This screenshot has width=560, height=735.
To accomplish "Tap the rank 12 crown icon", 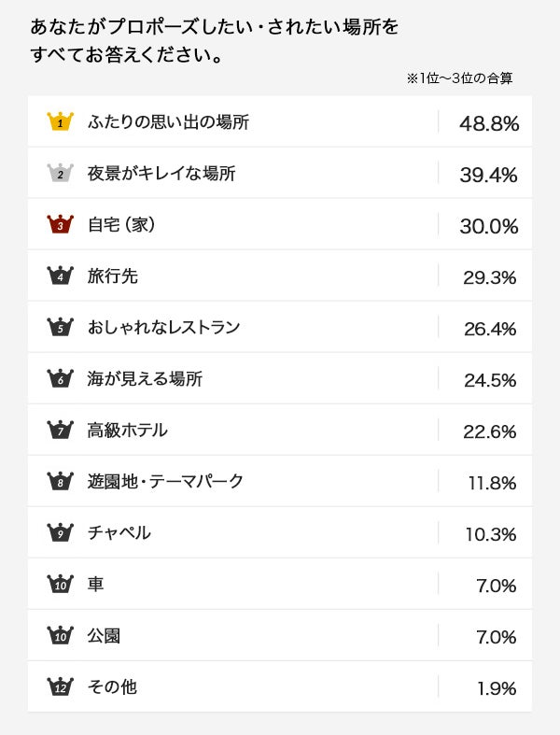I will [x=60, y=686].
